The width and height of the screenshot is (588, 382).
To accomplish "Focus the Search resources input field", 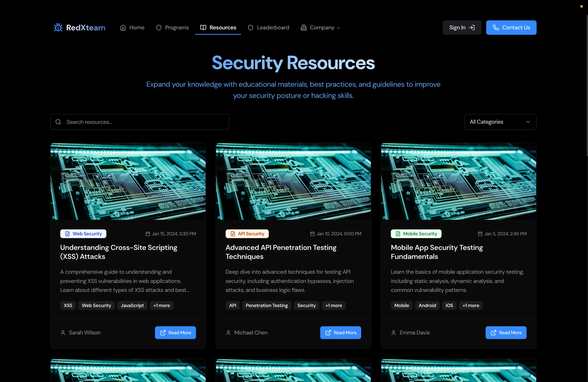I will 146,122.
